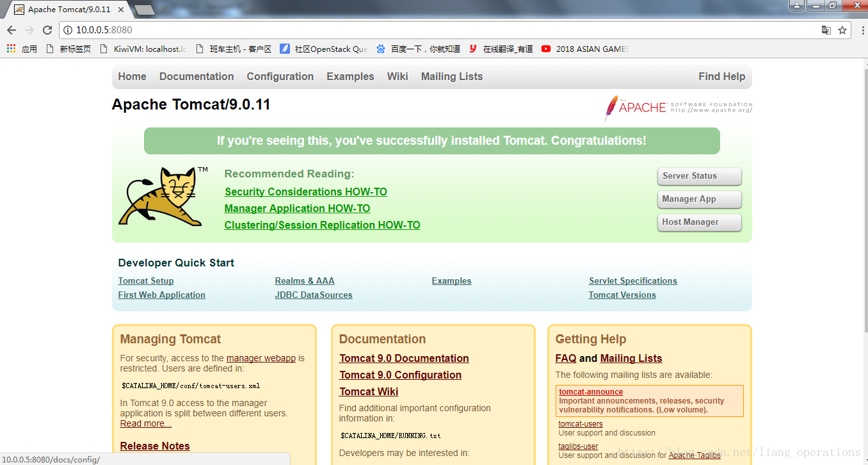Click the $CATALINA_HOME/RUNNING.txt path text
The width and height of the screenshot is (868, 465).
[x=390, y=436]
